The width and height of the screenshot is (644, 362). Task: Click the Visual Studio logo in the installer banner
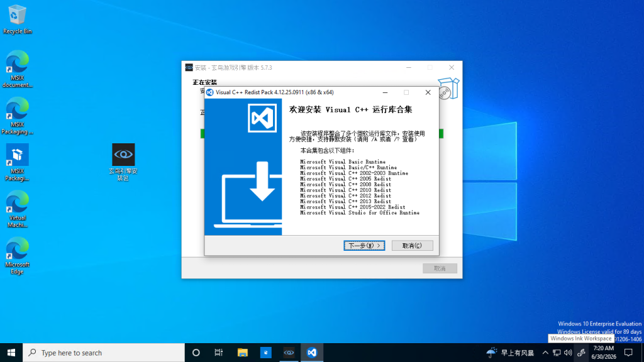(262, 118)
